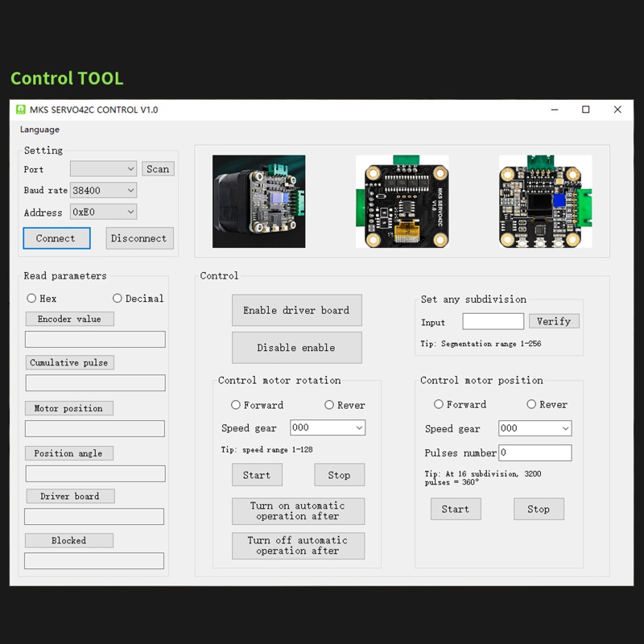This screenshot has width=644, height=644.
Task: Connect to the driver board
Action: (56, 238)
